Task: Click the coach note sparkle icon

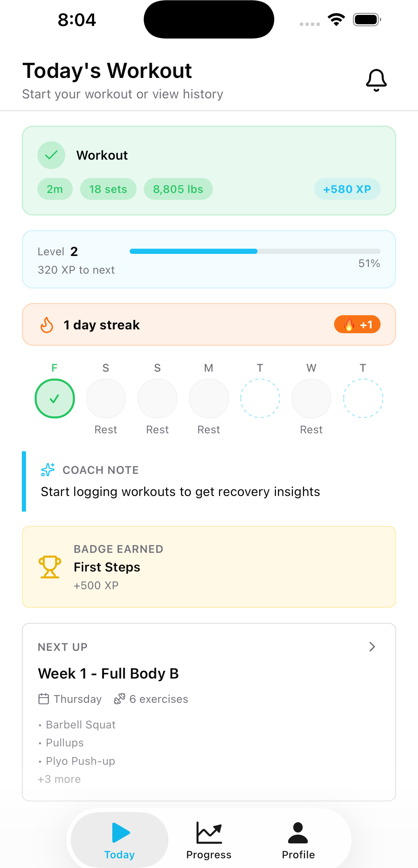Action: [47, 470]
